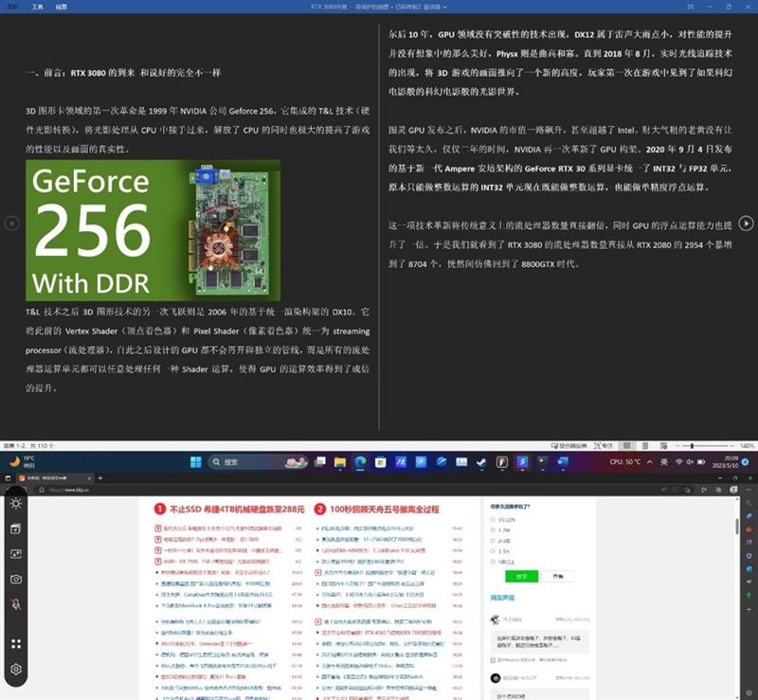
Task: Click the GeForce 256 image in the document
Action: [153, 230]
